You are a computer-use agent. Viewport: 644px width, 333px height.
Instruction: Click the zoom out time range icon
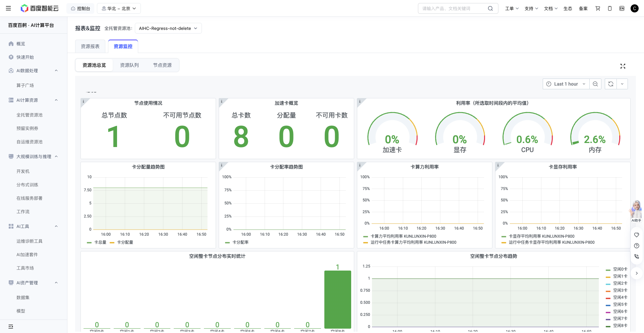(595, 84)
